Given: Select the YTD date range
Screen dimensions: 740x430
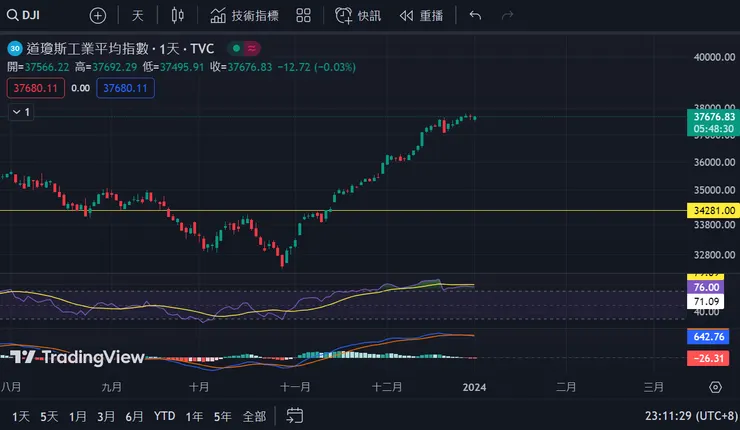Looking at the screenshot, I should click(164, 416).
